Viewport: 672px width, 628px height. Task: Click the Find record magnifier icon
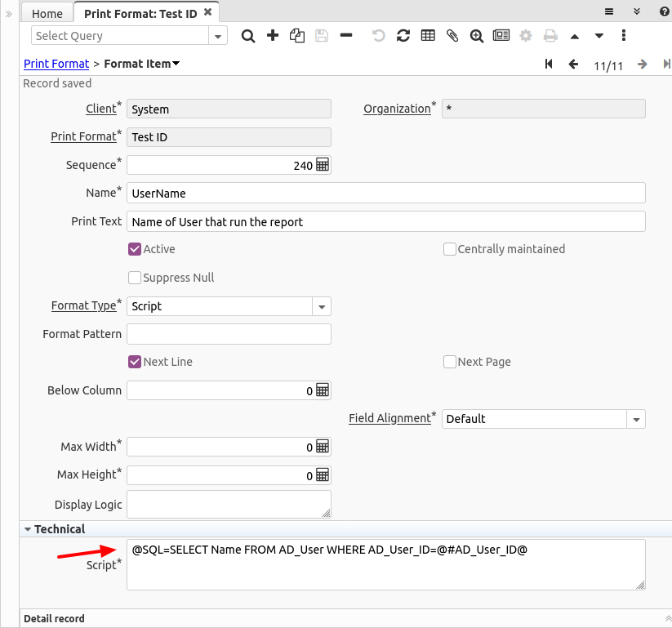(x=248, y=36)
